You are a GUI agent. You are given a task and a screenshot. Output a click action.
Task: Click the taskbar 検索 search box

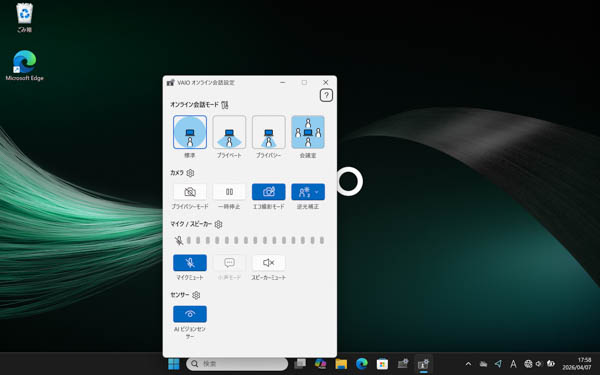click(x=237, y=364)
